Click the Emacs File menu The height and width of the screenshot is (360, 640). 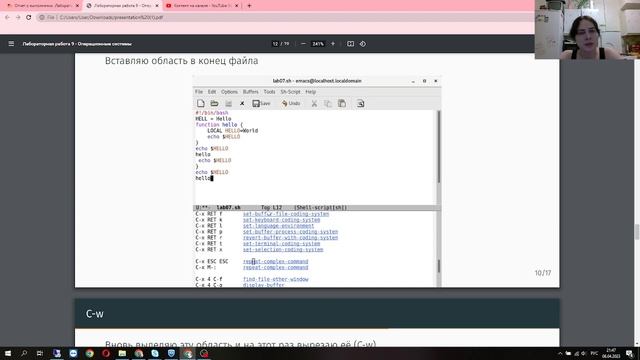pyautogui.click(x=199, y=92)
